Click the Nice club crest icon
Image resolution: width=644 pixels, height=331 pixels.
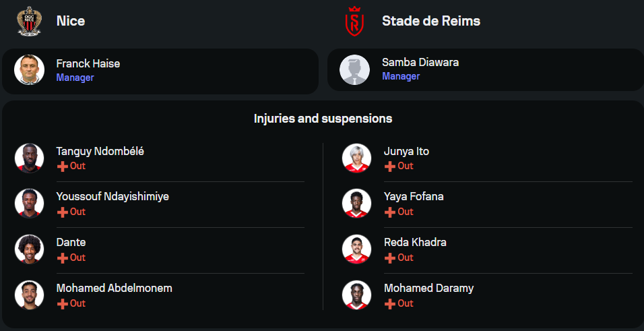[29, 21]
